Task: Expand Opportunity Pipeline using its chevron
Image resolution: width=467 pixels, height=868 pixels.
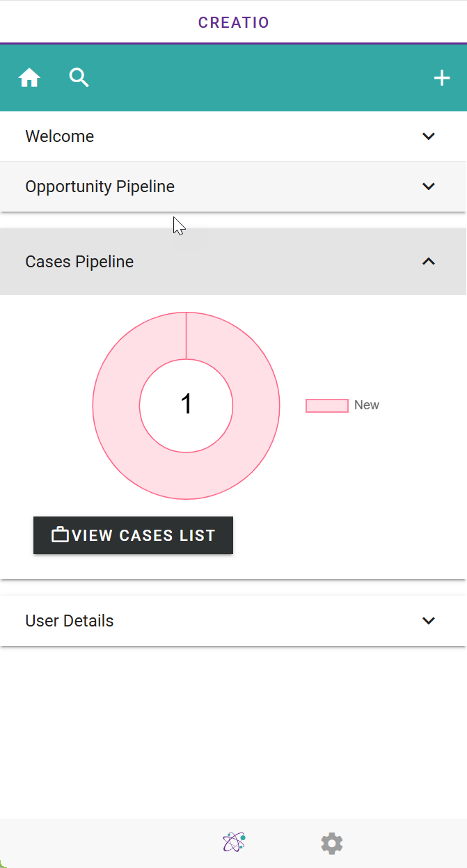Action: [x=429, y=187]
